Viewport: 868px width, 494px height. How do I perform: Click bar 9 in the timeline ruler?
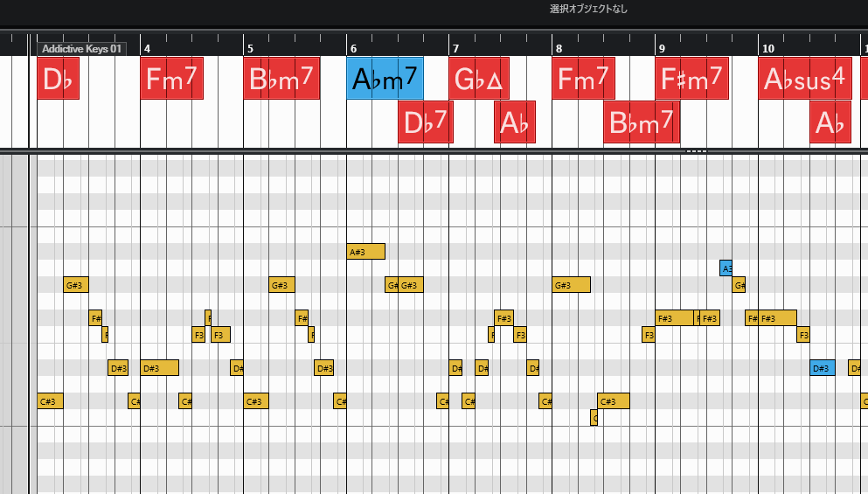pos(662,48)
